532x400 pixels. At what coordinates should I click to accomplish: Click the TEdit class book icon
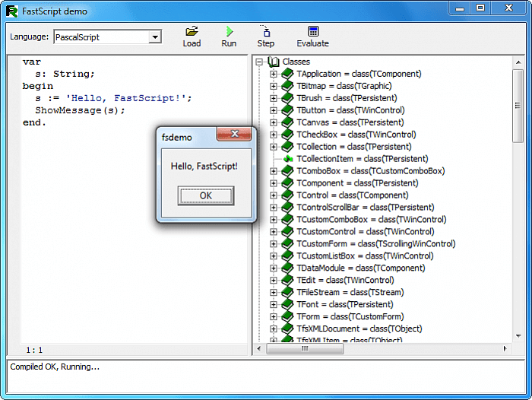[x=287, y=280]
